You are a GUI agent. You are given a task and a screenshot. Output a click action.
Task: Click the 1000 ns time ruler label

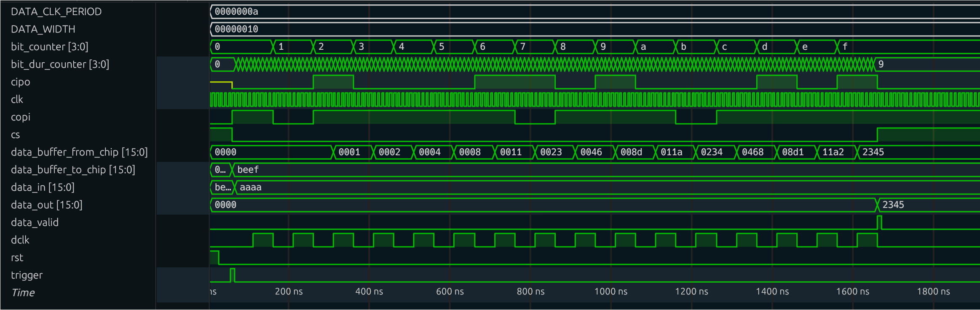tap(610, 291)
